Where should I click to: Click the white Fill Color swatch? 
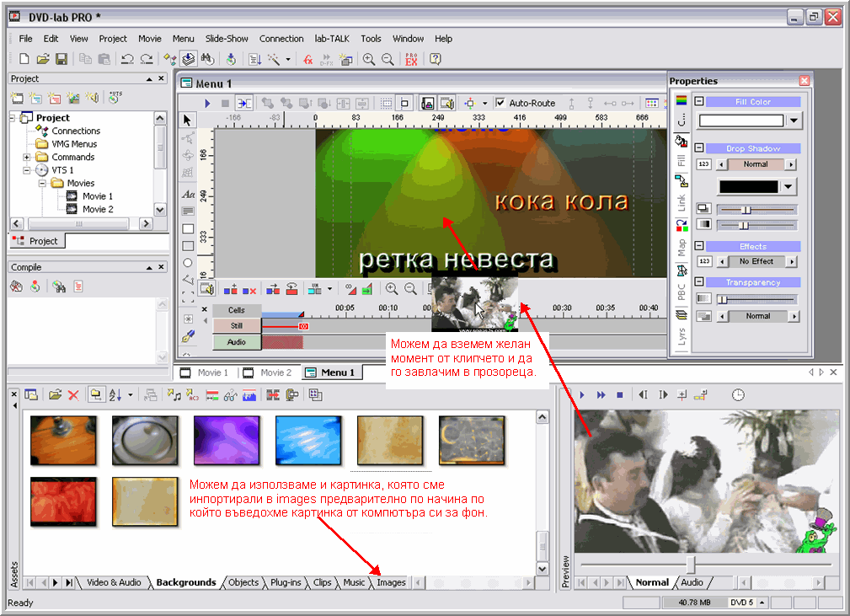point(741,121)
